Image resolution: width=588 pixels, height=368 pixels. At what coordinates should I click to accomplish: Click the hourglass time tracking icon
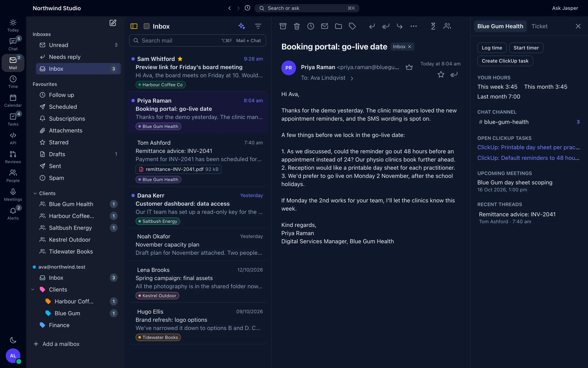click(x=433, y=26)
